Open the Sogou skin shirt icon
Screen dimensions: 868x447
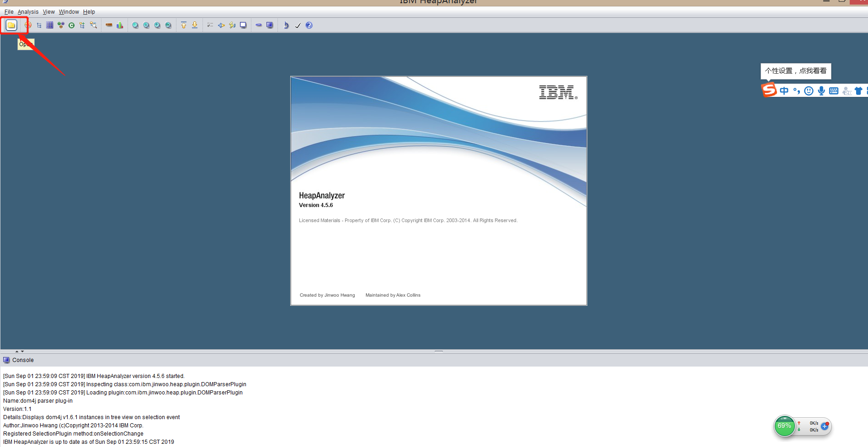pos(858,91)
